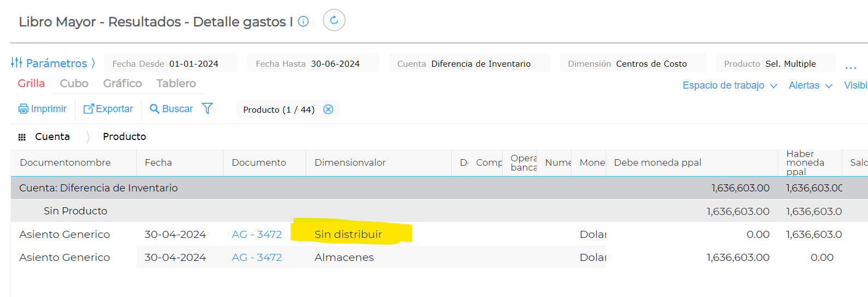Switch to the Cubo tab

click(x=74, y=83)
